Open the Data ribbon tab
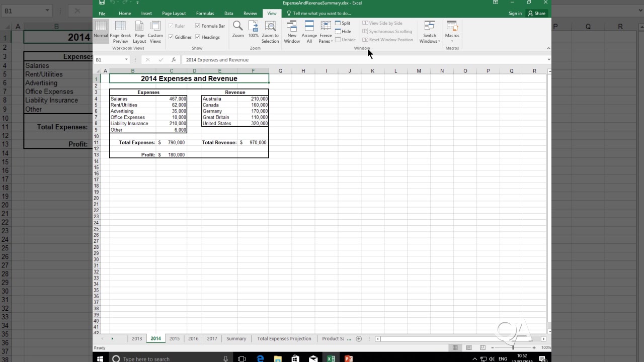 [x=228, y=14]
